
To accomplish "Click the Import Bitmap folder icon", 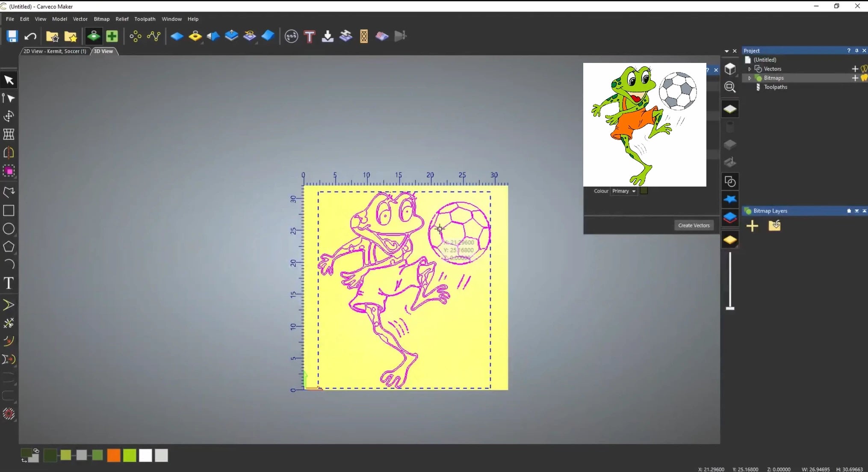I will 774,226.
